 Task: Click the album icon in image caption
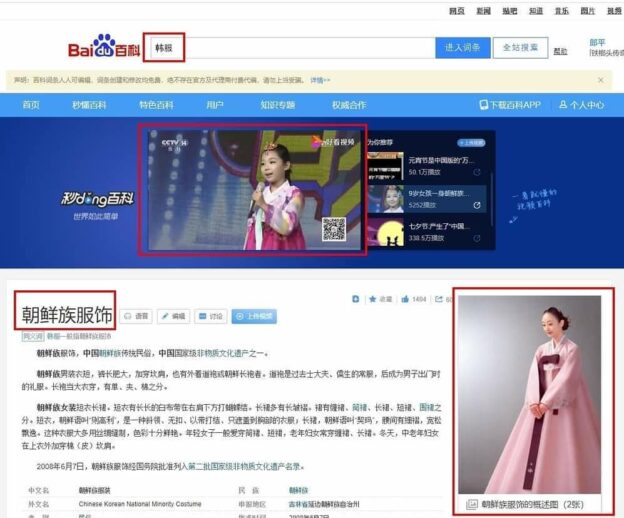[x=472, y=504]
